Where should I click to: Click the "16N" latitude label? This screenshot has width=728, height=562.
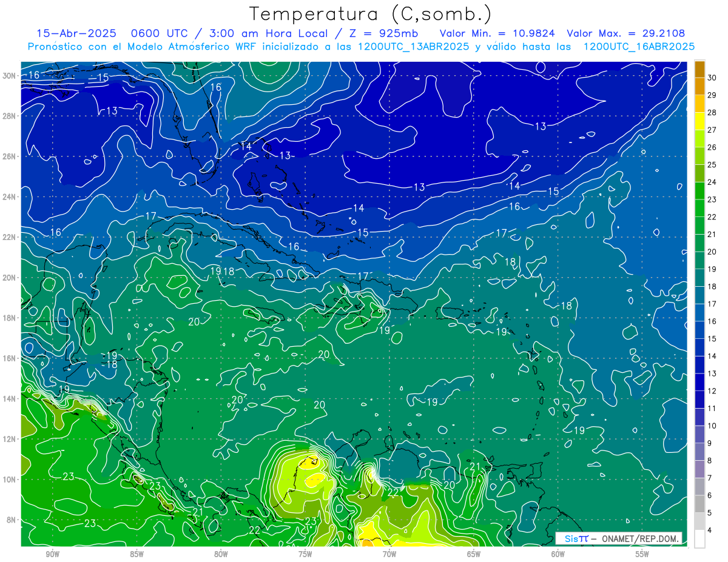pyautogui.click(x=9, y=358)
